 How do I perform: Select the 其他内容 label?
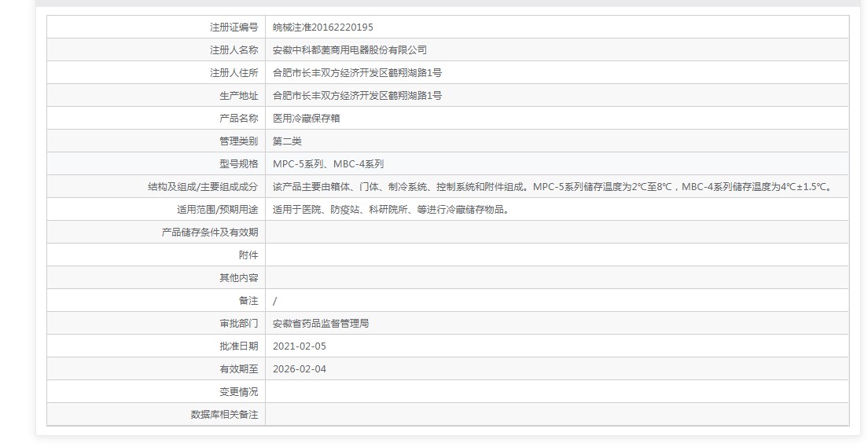(x=238, y=278)
